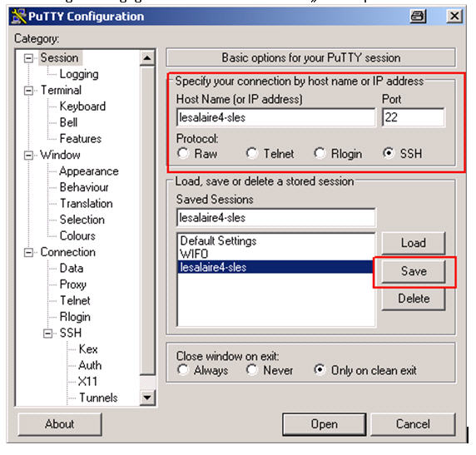Select the Raw protocol radio button

(183, 153)
